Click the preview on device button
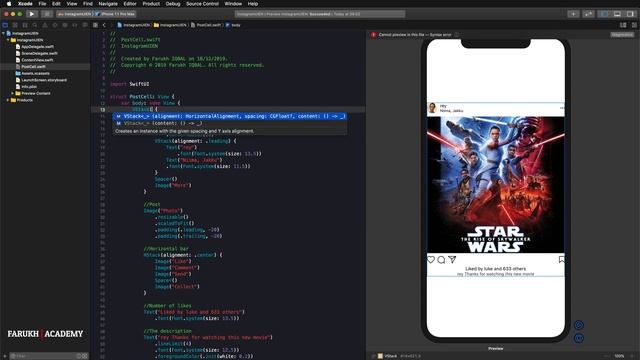The height and width of the screenshot is (360, 640). 579,338
